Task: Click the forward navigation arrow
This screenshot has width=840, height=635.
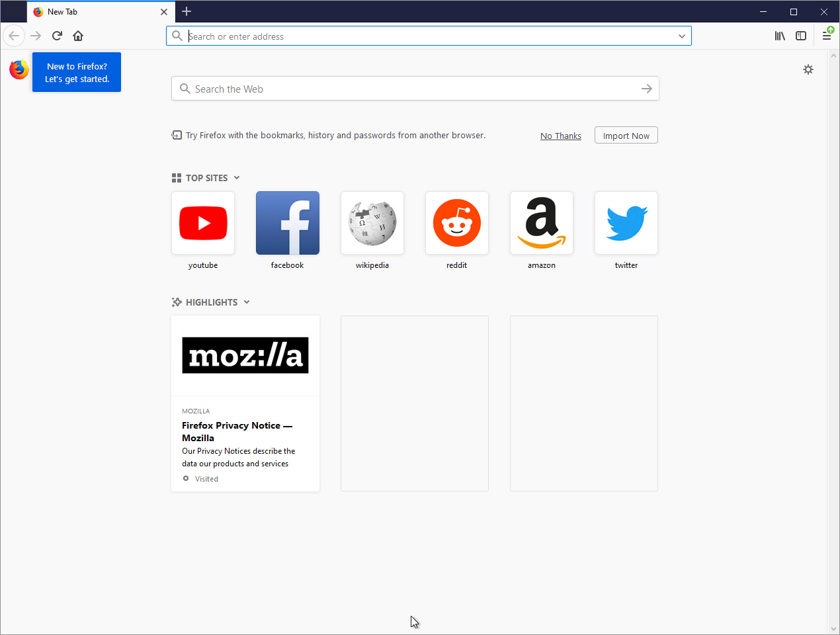Action: coord(35,36)
